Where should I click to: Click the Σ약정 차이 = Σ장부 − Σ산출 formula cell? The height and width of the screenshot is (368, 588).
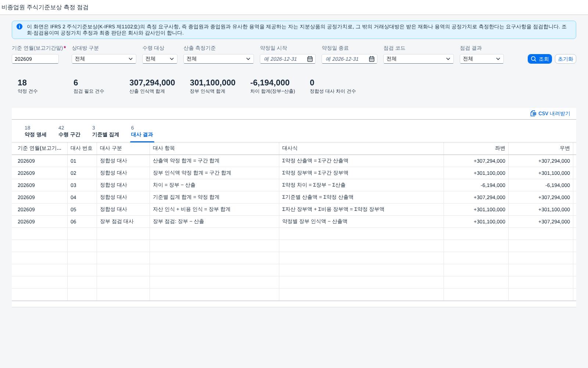coord(361,185)
